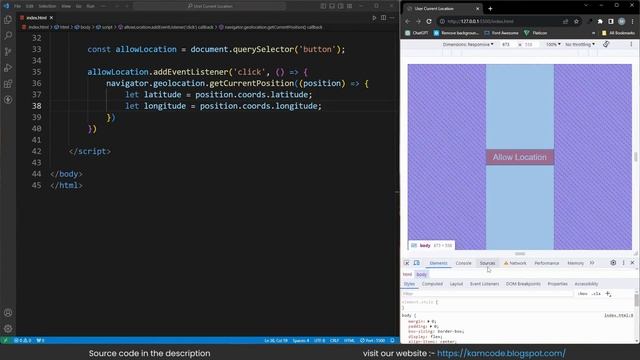The image size is (640, 360).
Task: Click the Port status bar item
Action: [372, 340]
